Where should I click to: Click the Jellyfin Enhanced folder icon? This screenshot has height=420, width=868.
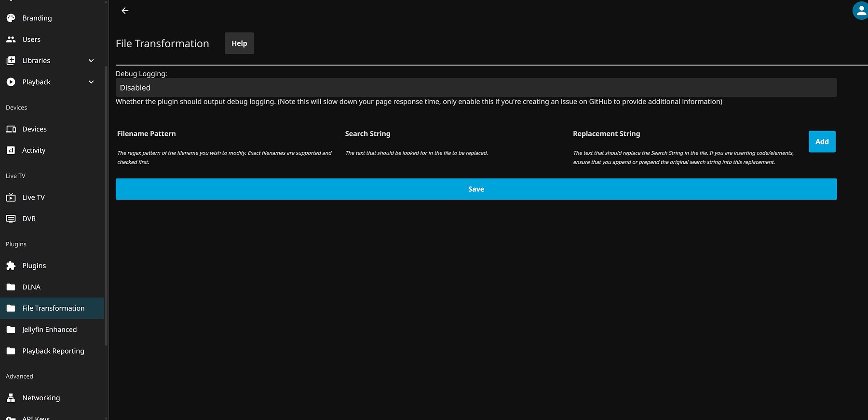[x=11, y=329]
